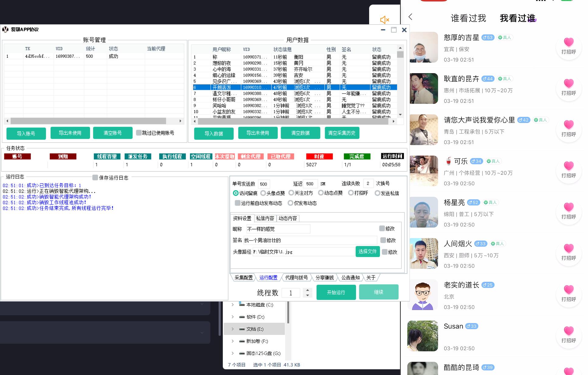Tap the back arrow in the phone panel
Viewport: 588px width, 375px height.
coord(410,17)
